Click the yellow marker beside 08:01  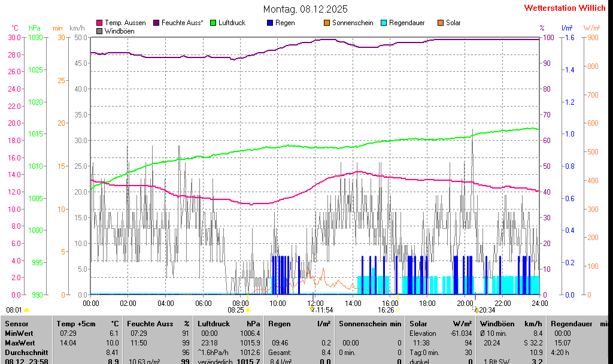(26, 310)
